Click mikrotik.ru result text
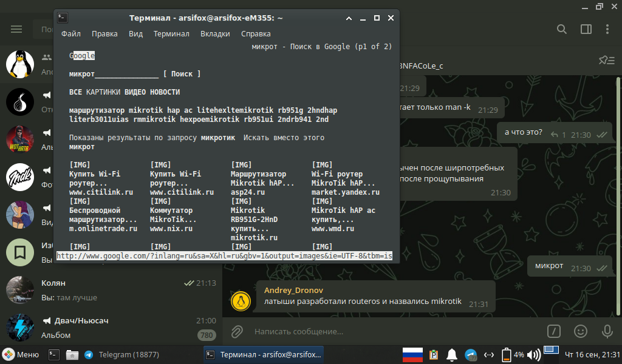 tap(255, 238)
